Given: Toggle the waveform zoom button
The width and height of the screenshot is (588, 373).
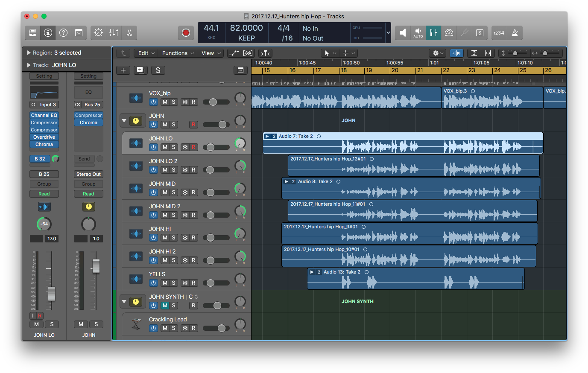Looking at the screenshot, I should click(456, 53).
